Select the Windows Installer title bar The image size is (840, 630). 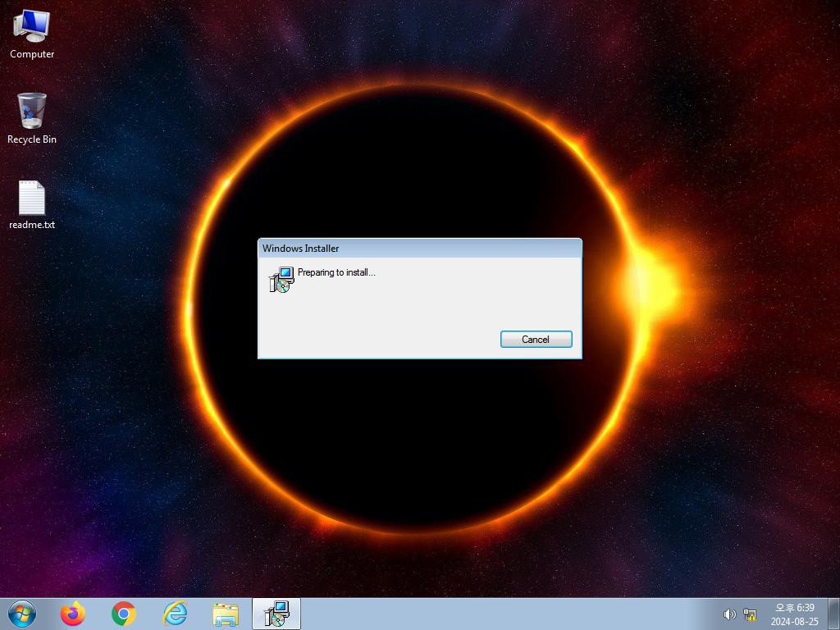[x=419, y=248]
